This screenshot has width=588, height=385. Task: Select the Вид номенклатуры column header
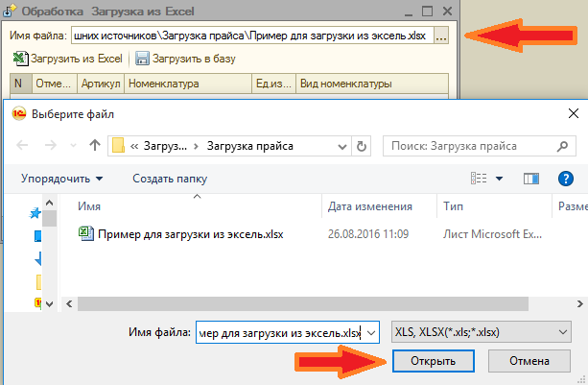pos(372,84)
